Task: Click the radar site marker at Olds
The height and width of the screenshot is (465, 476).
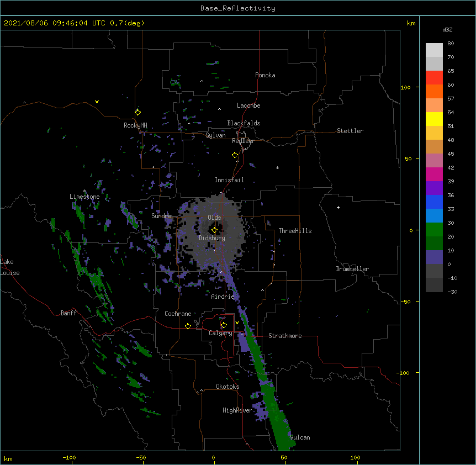Action: [214, 230]
